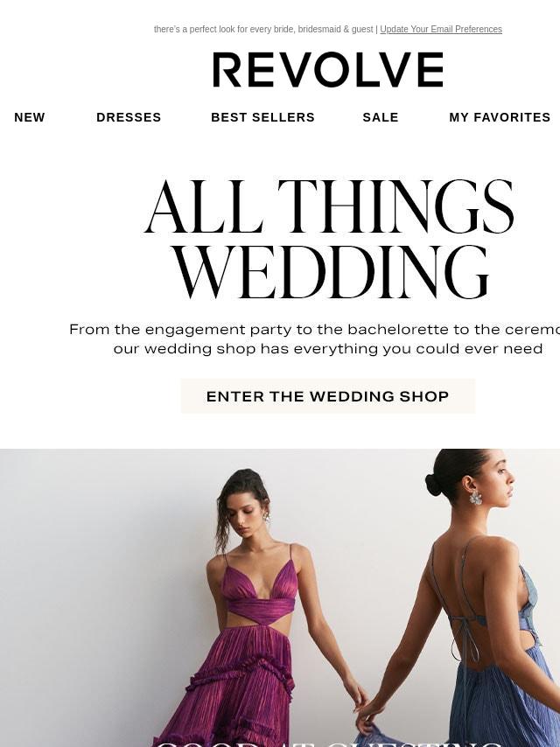Click the partially visible white heading at image bottom
560x747 pixels.
pyautogui.click(x=329, y=744)
